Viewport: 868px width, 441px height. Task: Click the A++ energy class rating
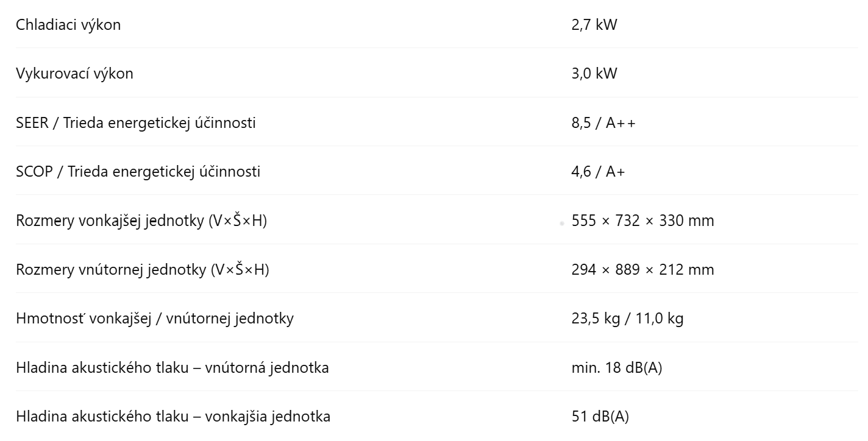pyautogui.click(x=621, y=123)
